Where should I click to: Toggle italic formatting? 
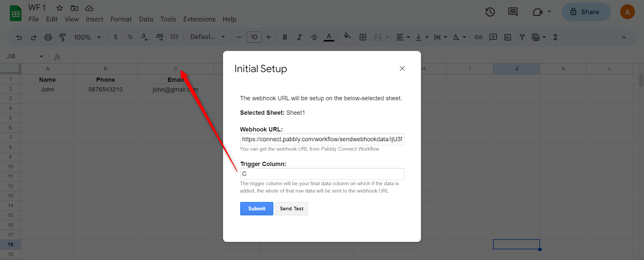click(x=299, y=37)
